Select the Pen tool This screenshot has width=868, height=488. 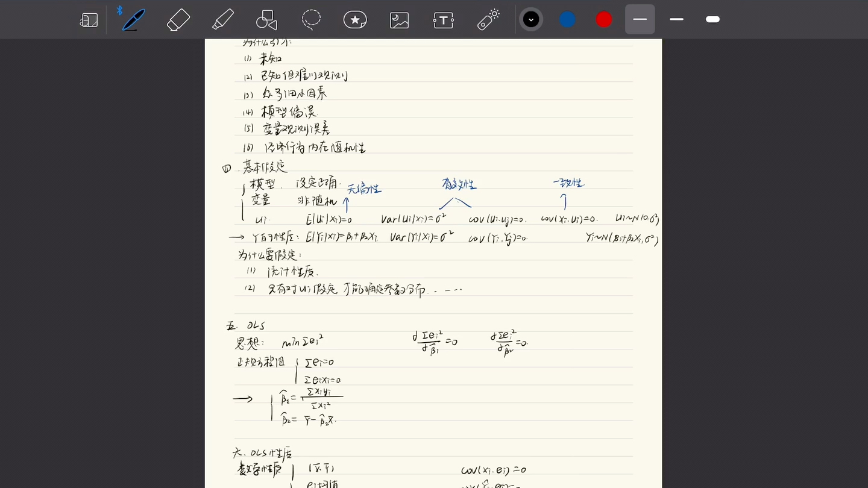tap(133, 19)
